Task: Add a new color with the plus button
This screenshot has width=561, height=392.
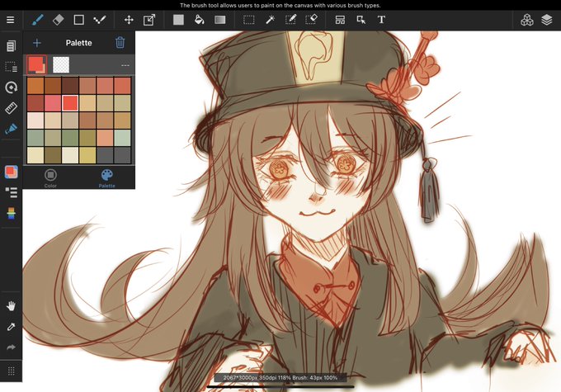Action: pyautogui.click(x=37, y=43)
